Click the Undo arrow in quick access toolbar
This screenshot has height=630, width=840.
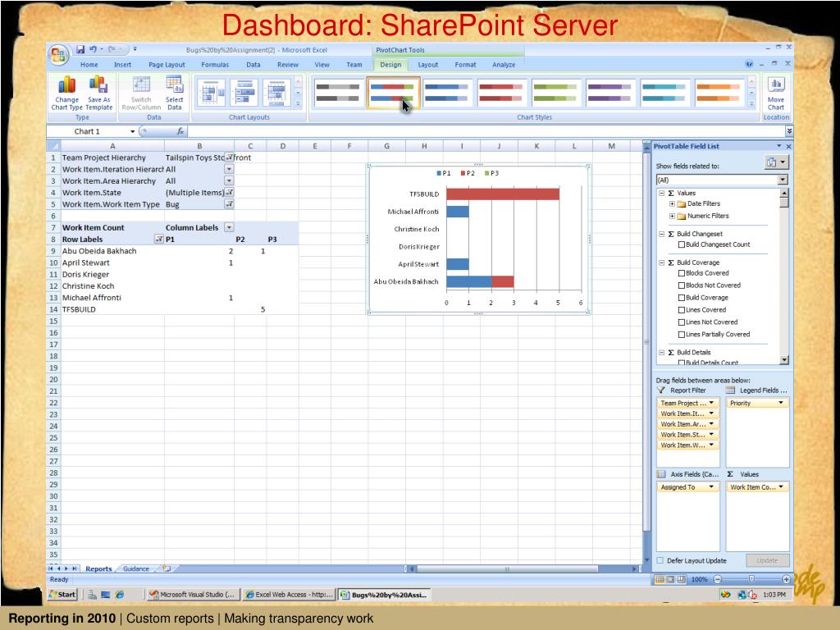[x=94, y=49]
